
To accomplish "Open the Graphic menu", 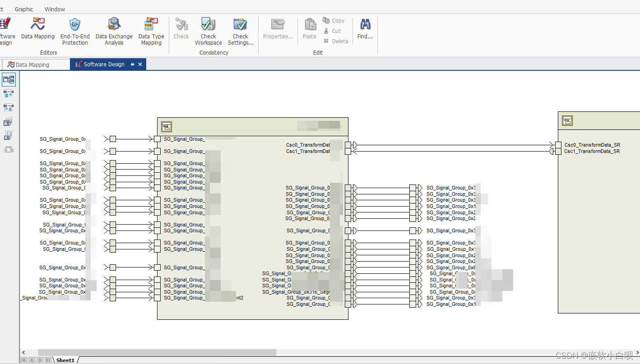I will [24, 9].
